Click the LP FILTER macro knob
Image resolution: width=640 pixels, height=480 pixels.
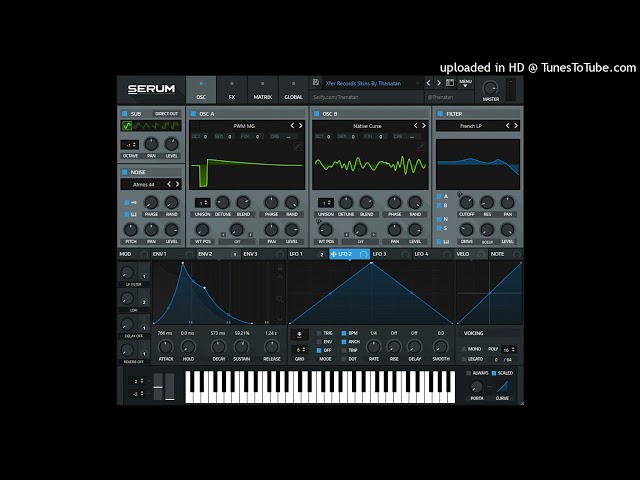click(127, 272)
